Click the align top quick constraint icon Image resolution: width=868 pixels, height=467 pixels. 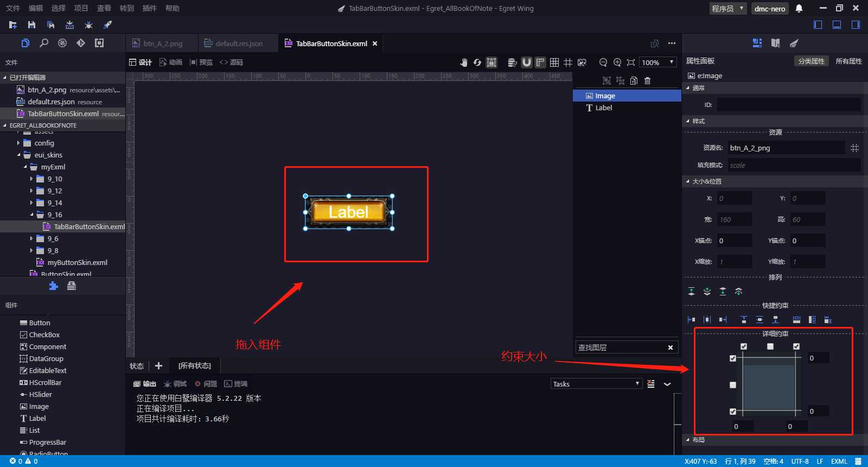744,319
